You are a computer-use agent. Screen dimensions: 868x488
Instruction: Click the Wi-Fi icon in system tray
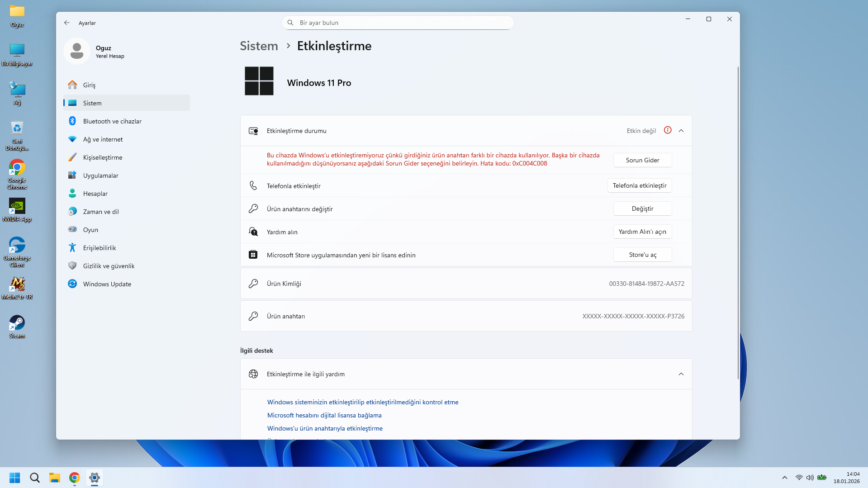tap(799, 478)
